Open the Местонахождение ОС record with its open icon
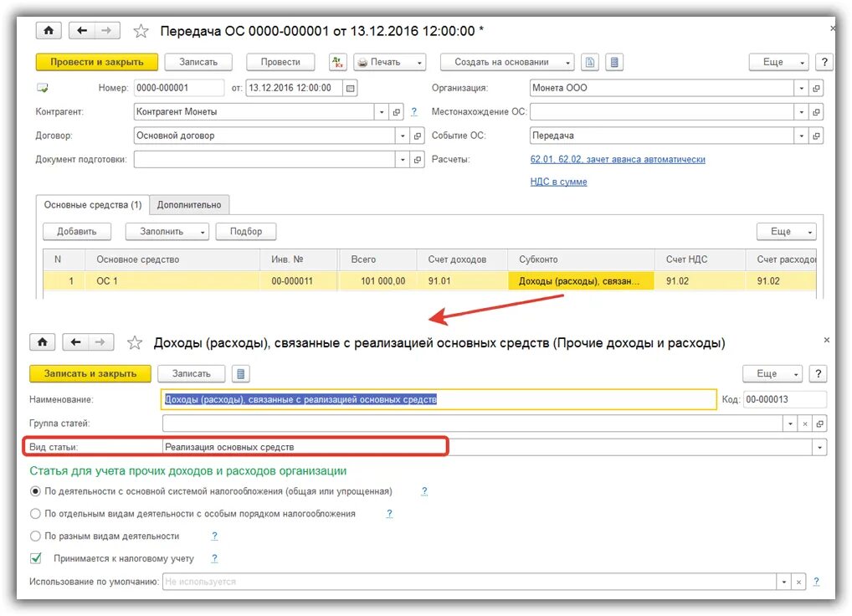This screenshot has height=616, width=852. tap(816, 112)
